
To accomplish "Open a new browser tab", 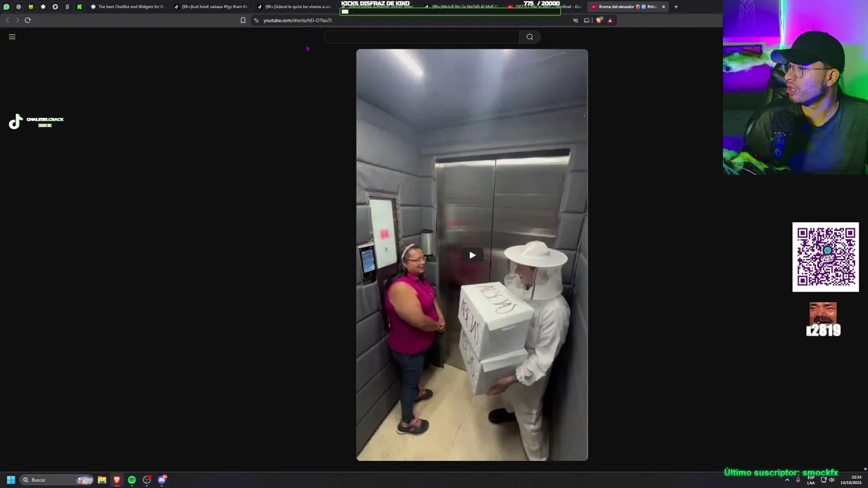I will tap(675, 7).
